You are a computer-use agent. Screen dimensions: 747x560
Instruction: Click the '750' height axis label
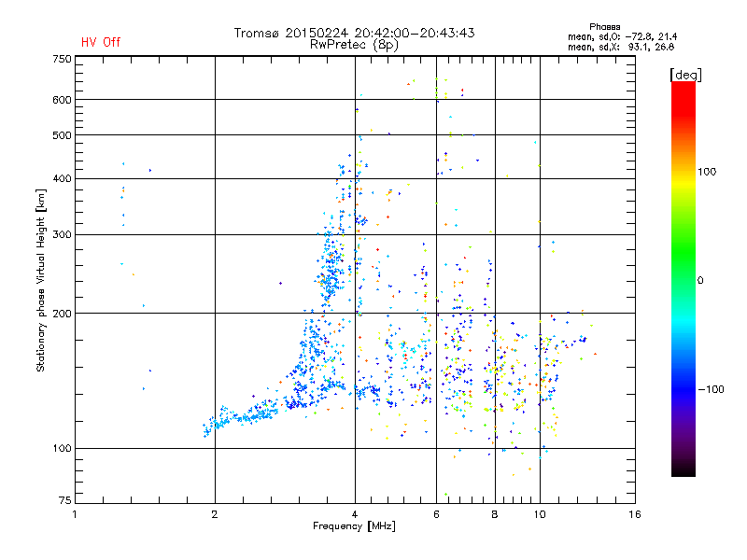[62, 59]
